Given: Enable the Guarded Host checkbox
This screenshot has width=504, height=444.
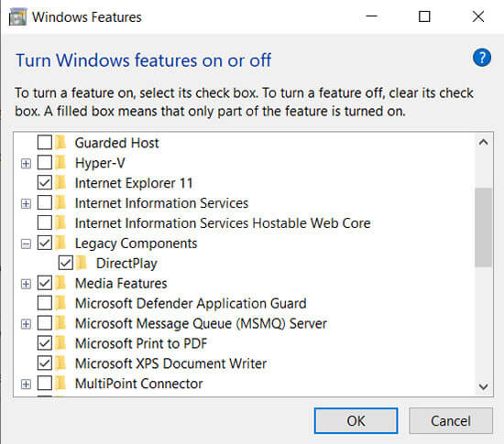Looking at the screenshot, I should [45, 143].
